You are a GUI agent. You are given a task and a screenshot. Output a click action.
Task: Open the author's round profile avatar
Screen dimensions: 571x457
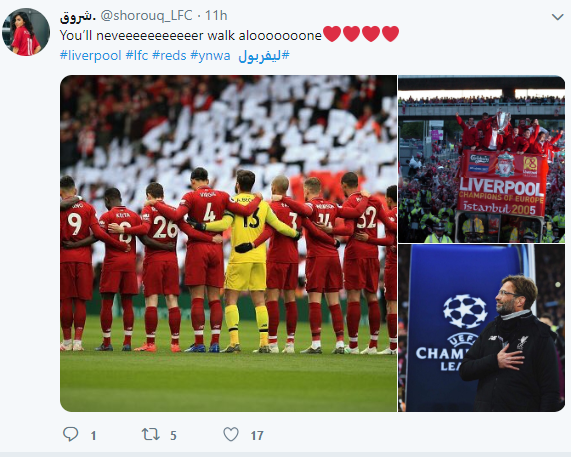[x=26, y=32]
